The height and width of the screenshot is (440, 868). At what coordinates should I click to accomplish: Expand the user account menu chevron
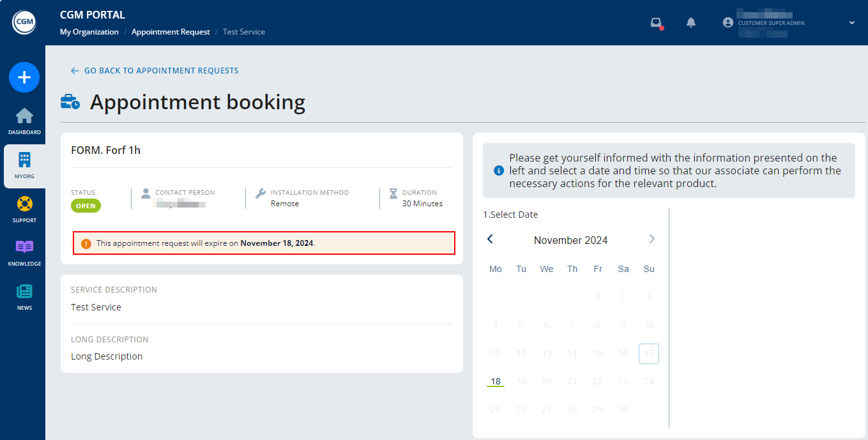click(851, 22)
